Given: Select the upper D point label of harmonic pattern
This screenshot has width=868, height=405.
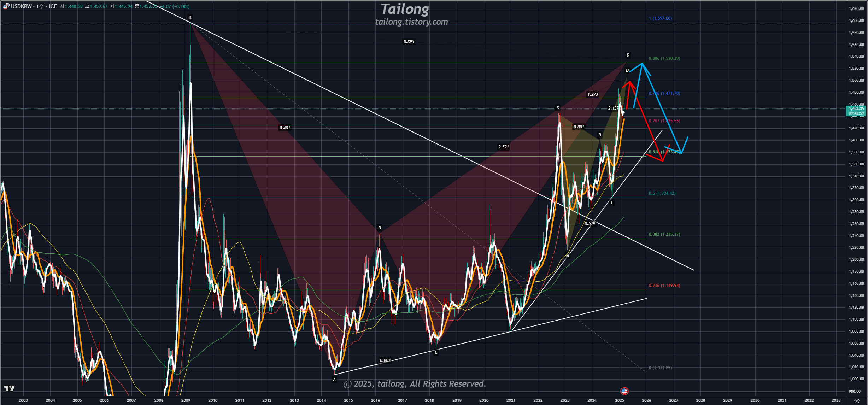Looking at the screenshot, I should point(628,55).
